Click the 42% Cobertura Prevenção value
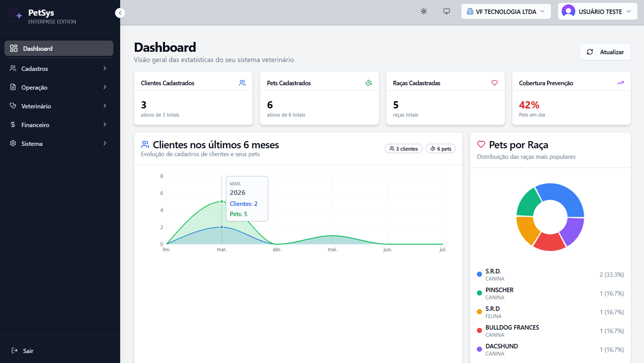The width and height of the screenshot is (644, 363). (x=529, y=105)
